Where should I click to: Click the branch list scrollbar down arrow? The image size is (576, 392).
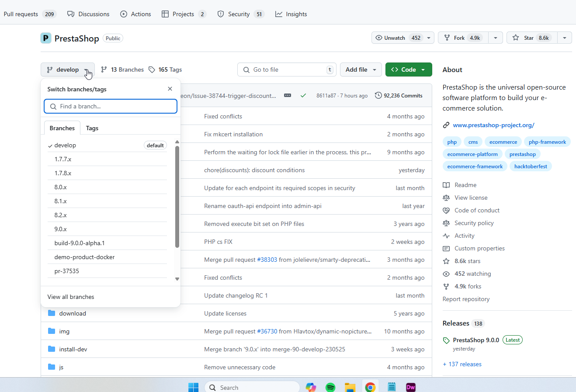click(x=177, y=279)
